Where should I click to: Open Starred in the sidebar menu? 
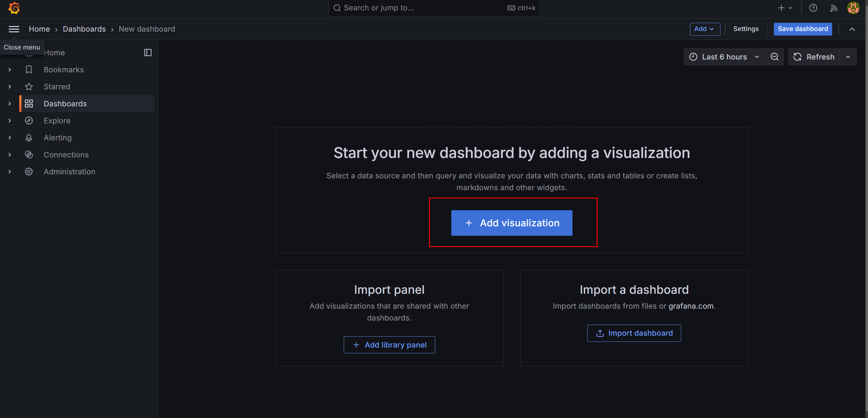(57, 87)
